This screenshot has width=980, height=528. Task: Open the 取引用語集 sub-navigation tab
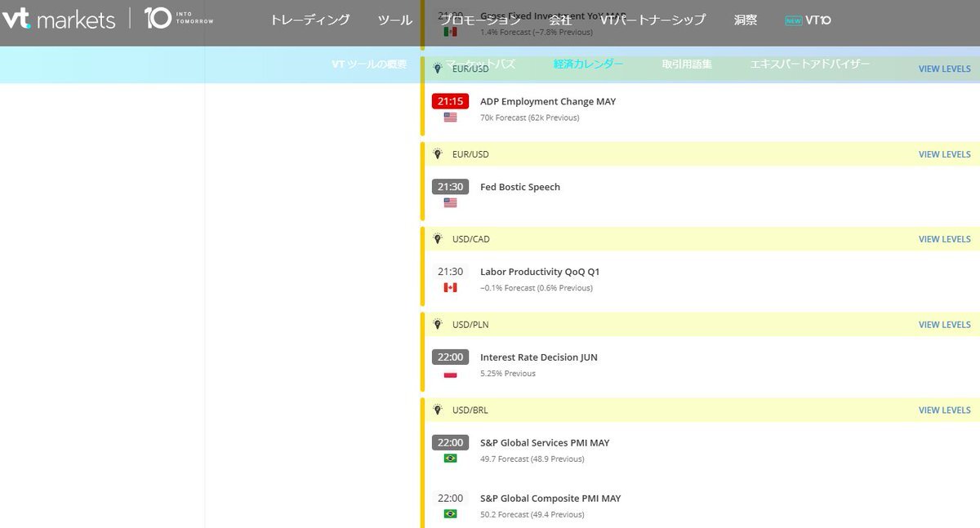(x=687, y=64)
